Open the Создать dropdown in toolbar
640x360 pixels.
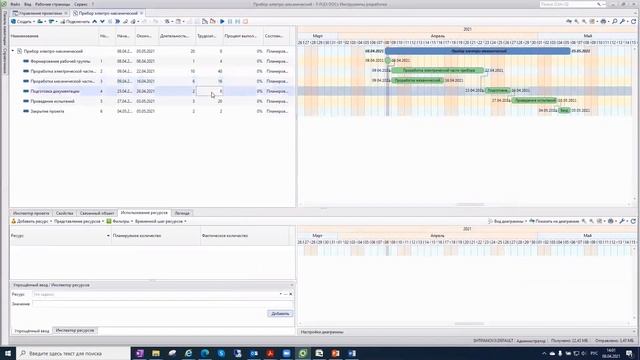coord(23,21)
